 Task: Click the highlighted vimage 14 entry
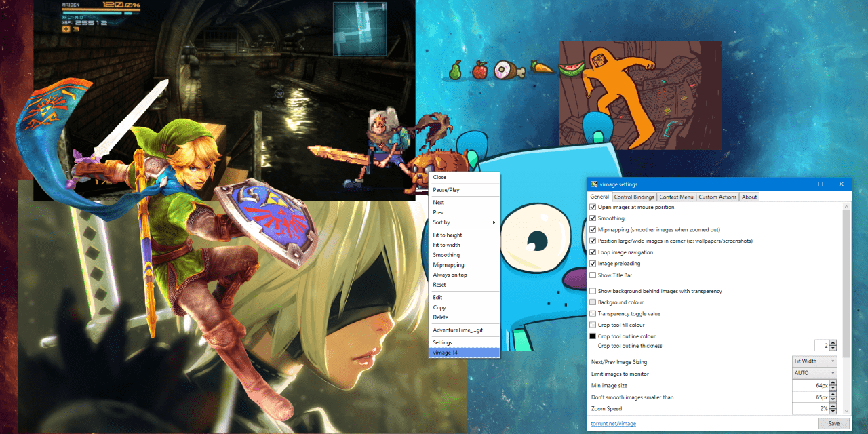point(464,353)
